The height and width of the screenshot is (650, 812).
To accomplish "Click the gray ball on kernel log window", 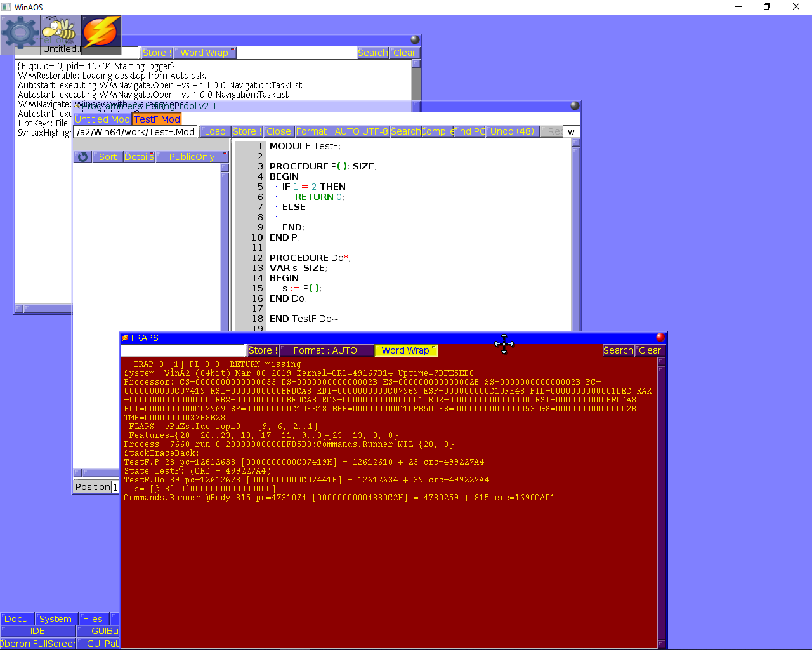I will pos(415,39).
